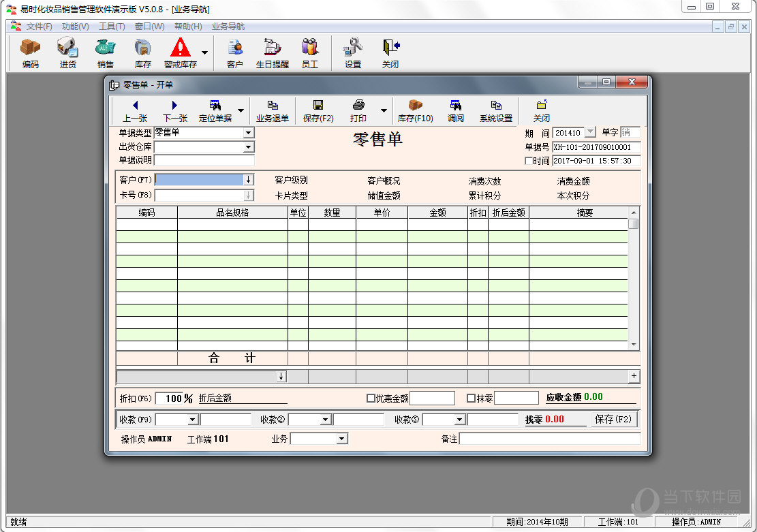Click into the 备注 remarks field
Image resolution: width=757 pixels, height=532 pixels.
coord(549,439)
